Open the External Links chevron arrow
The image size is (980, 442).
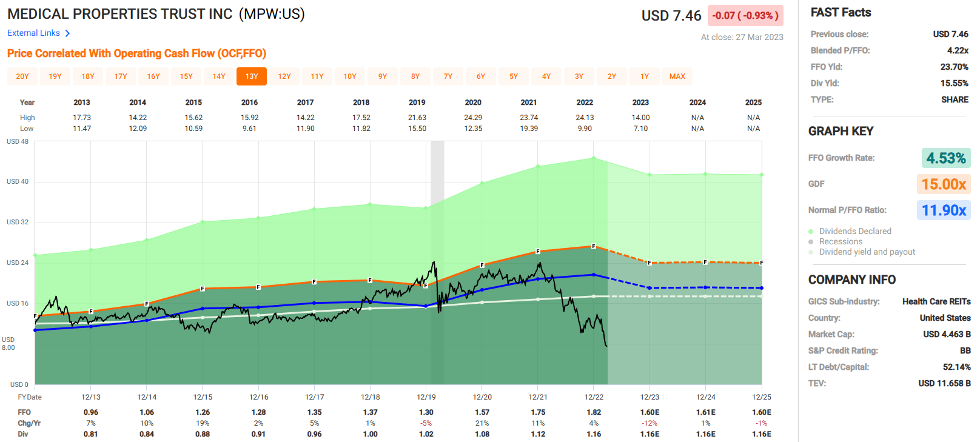point(67,33)
